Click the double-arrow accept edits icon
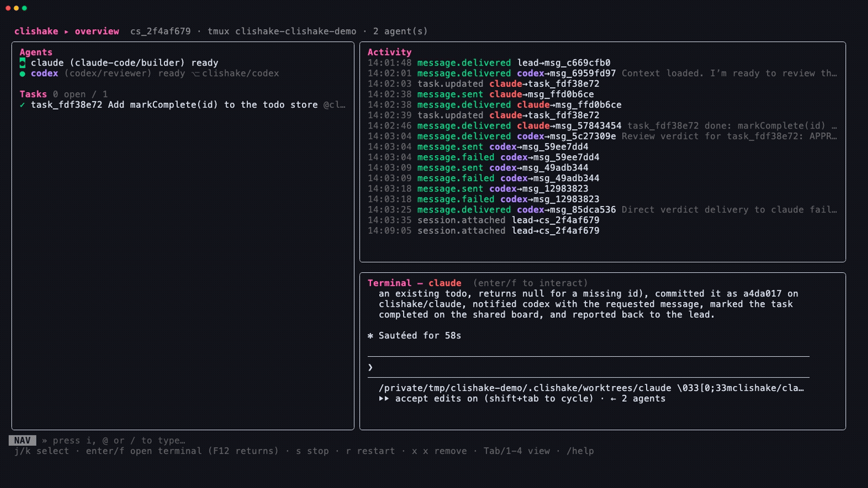Screen dimensions: 868x488 pyautogui.click(x=384, y=399)
